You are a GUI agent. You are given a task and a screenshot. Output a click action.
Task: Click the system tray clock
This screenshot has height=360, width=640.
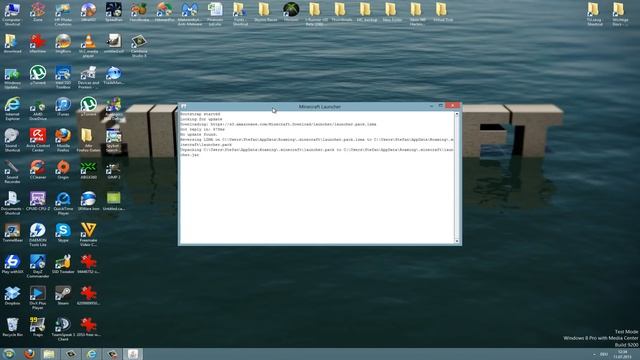tap(623, 354)
